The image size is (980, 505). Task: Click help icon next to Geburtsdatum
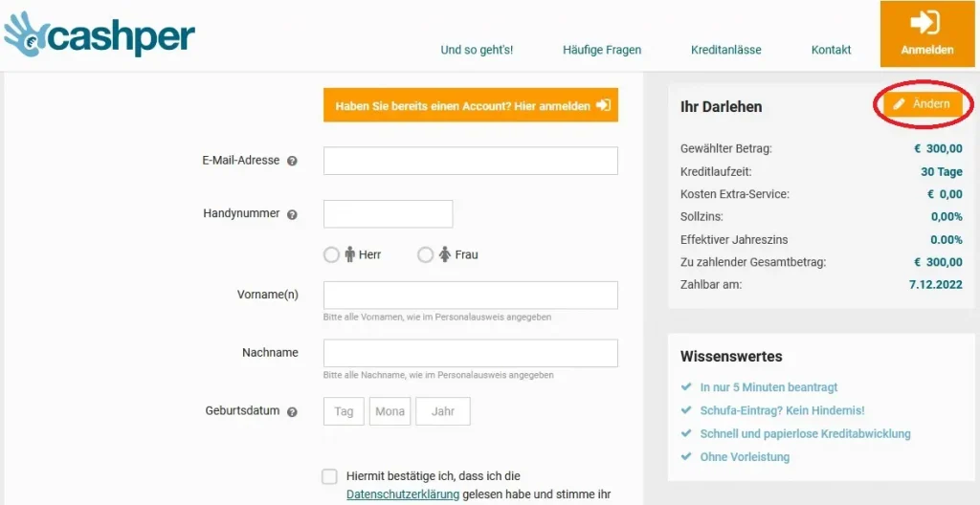pos(292,412)
